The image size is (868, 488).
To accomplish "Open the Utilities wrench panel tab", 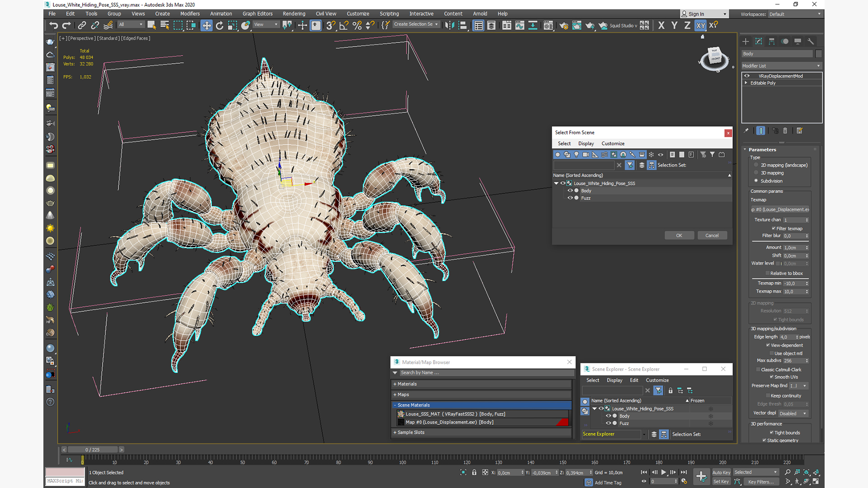I will (x=811, y=41).
